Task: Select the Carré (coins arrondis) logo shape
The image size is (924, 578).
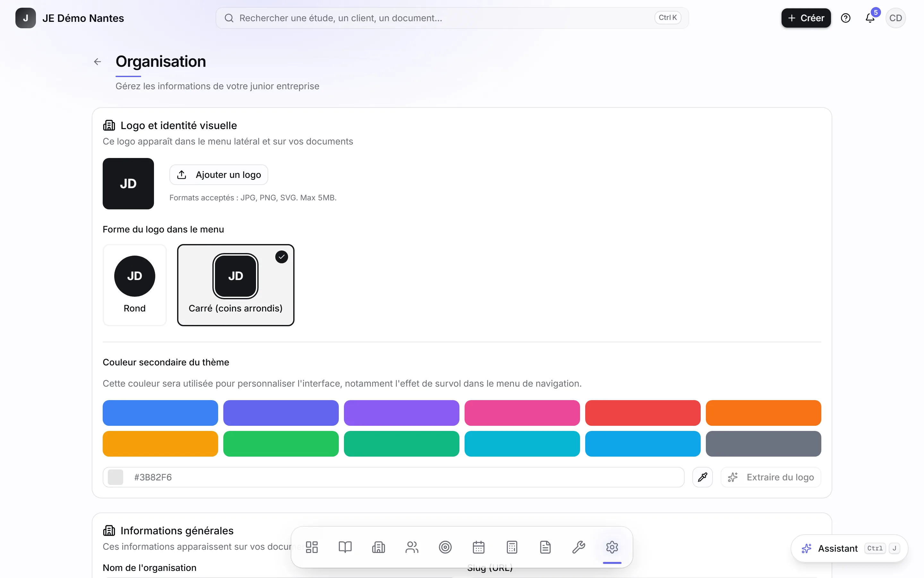Action: tap(235, 285)
